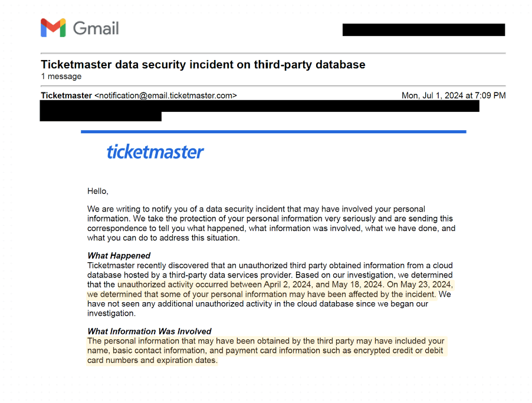Click the notification@email.ticketmaster.com sender address
532x403 pixels.
(x=166, y=95)
